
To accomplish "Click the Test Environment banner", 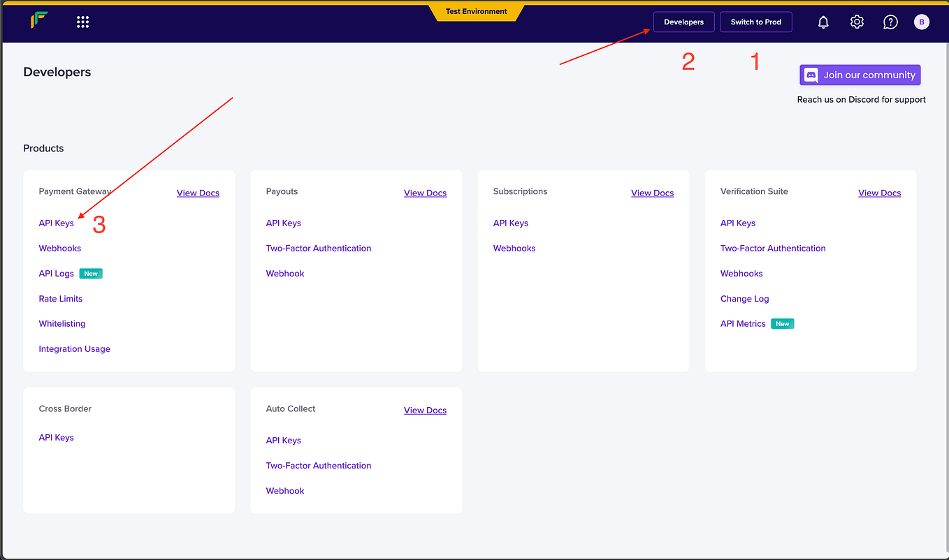I will 477,11.
